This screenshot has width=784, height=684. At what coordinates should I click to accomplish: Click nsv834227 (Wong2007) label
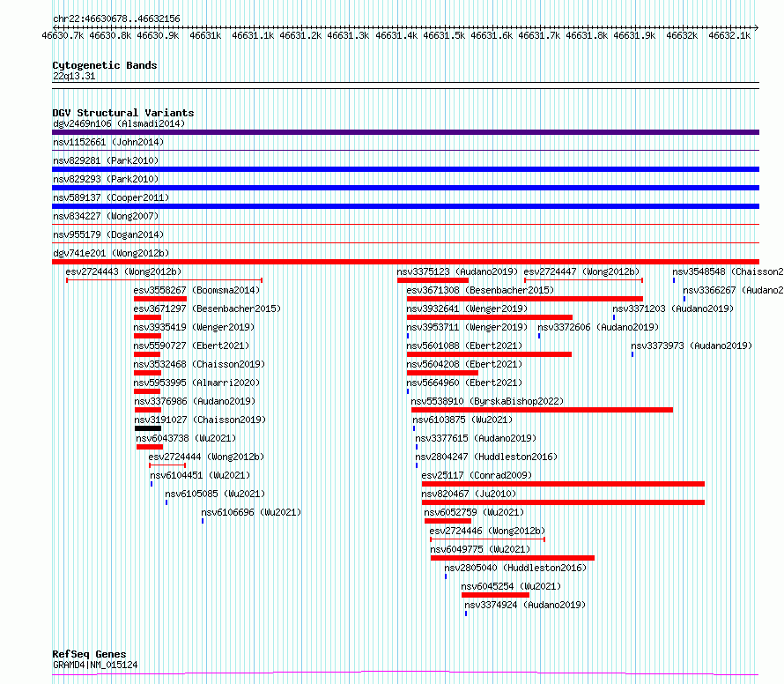click(x=106, y=216)
